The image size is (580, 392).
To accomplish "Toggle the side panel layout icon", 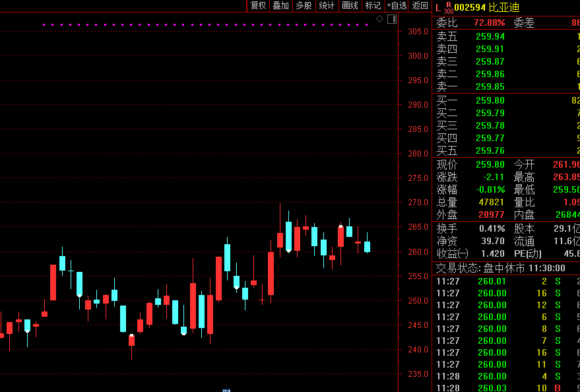I will tap(392, 19).
